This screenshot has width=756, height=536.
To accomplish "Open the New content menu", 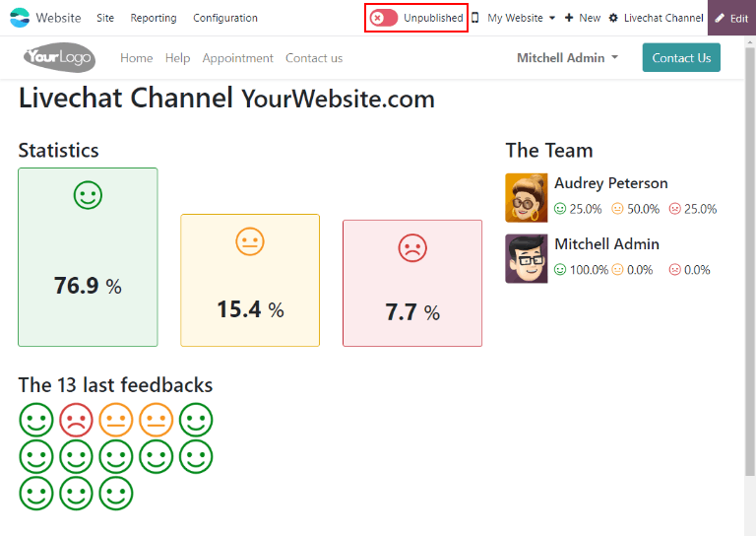I will (583, 18).
